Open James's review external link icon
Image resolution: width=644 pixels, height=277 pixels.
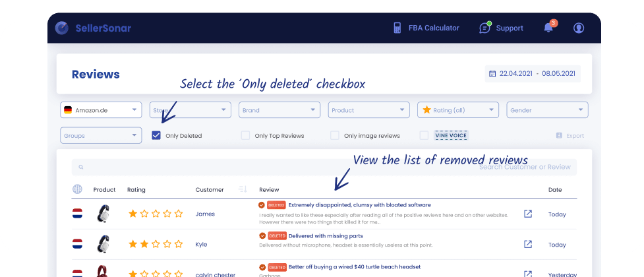pos(528,214)
